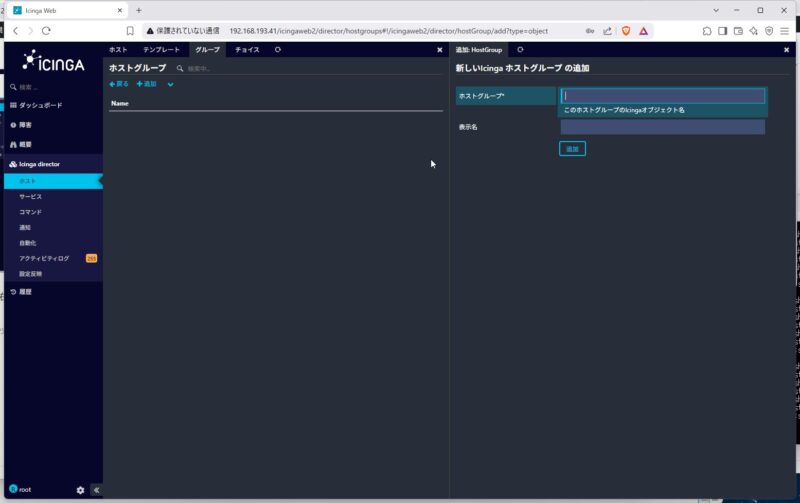Click the 追加 submit button
The height and width of the screenshot is (503, 800).
pyautogui.click(x=572, y=149)
